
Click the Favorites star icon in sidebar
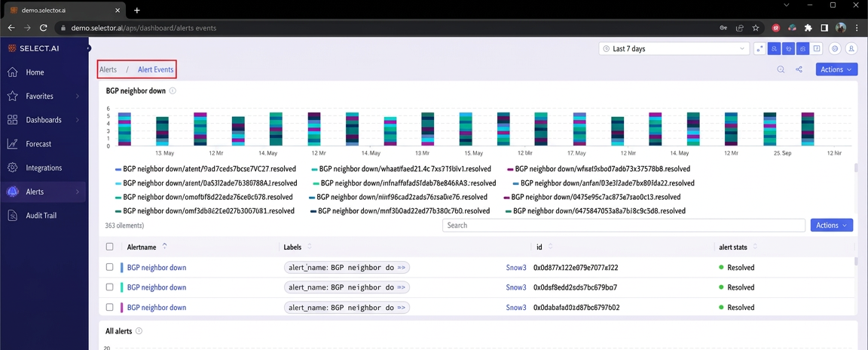(x=13, y=97)
